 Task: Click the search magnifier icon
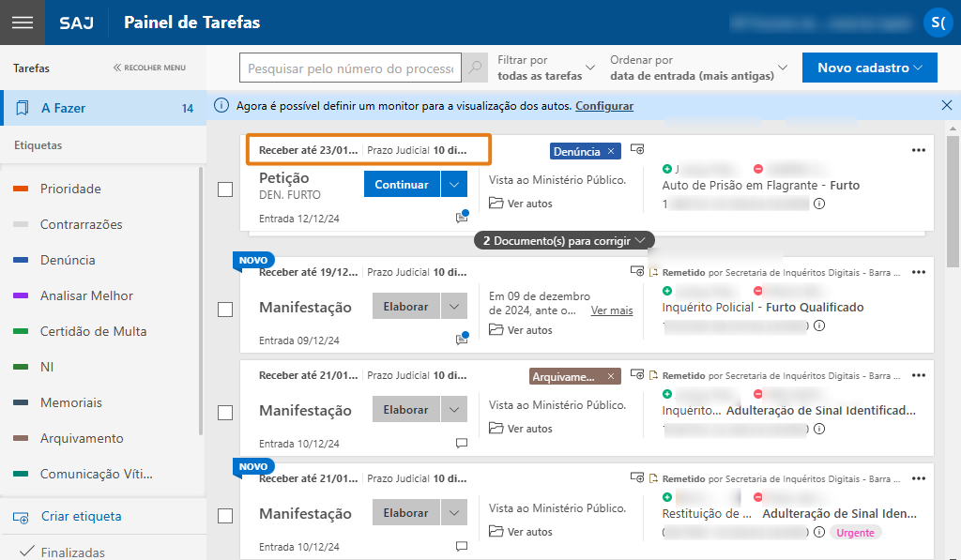coord(476,68)
